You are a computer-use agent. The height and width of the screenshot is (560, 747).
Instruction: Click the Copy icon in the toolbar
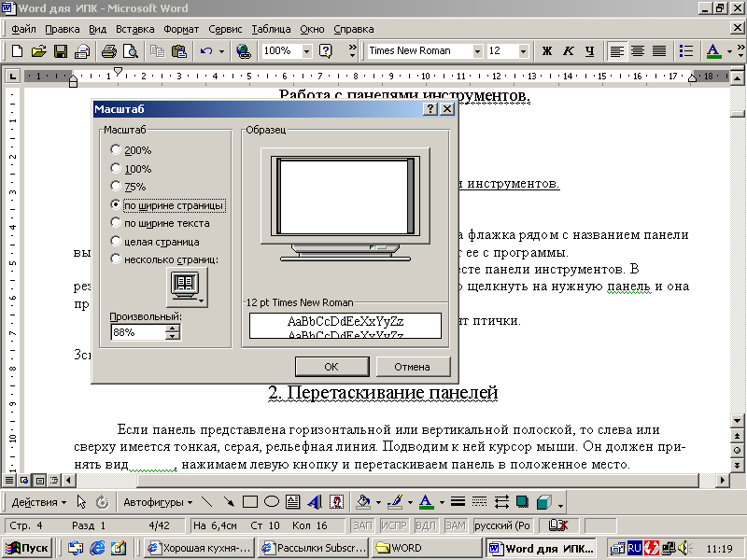pos(157,51)
